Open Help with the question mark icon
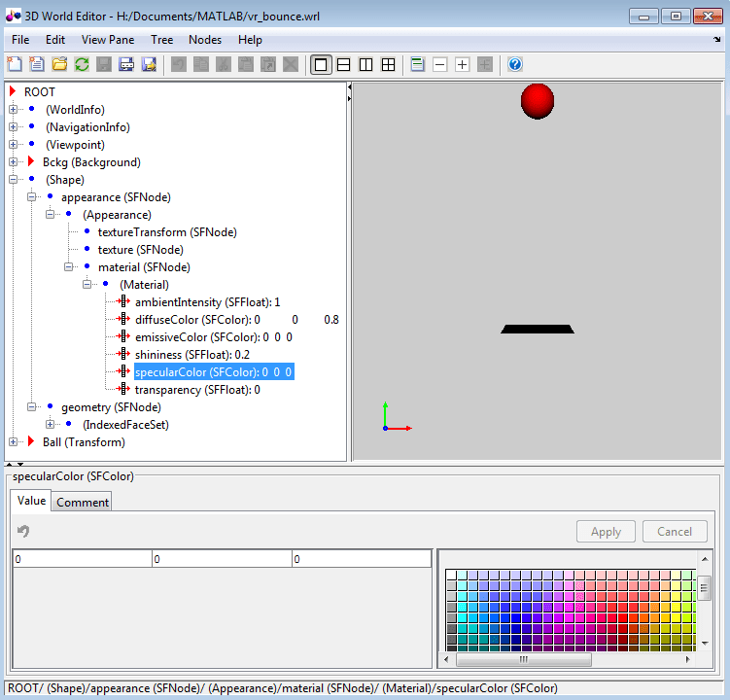Viewport: 730px width, 700px height. [x=515, y=64]
